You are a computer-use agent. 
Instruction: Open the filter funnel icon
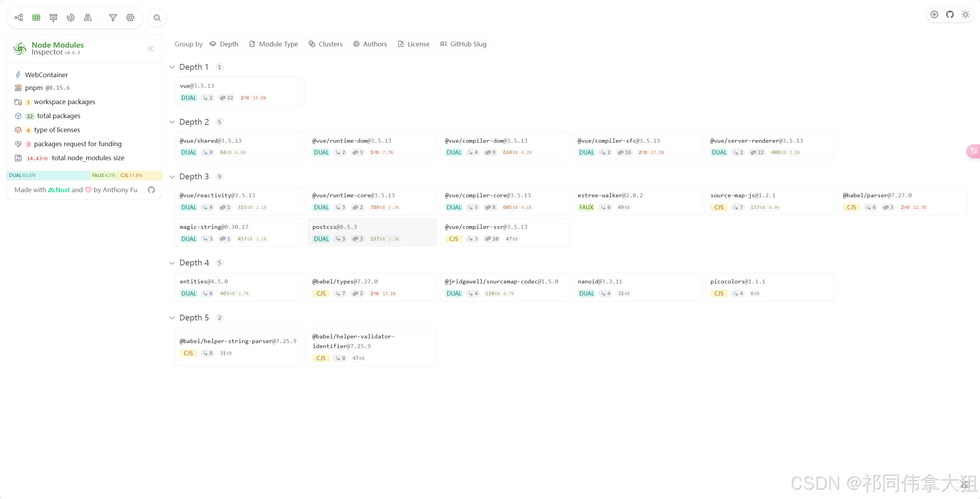coord(113,18)
